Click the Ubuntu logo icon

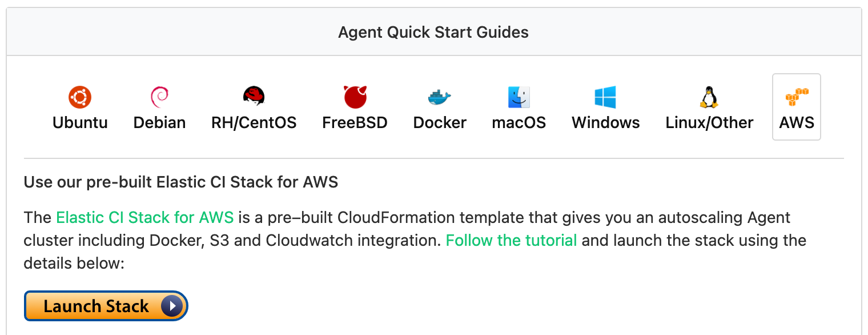coord(80,97)
